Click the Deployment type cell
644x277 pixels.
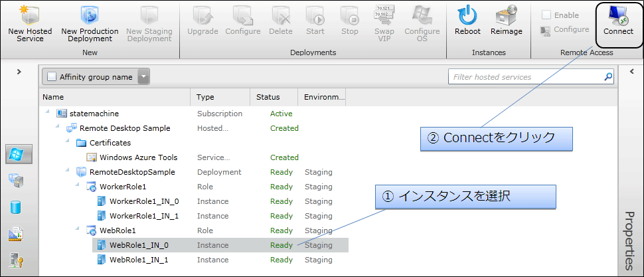click(x=219, y=172)
